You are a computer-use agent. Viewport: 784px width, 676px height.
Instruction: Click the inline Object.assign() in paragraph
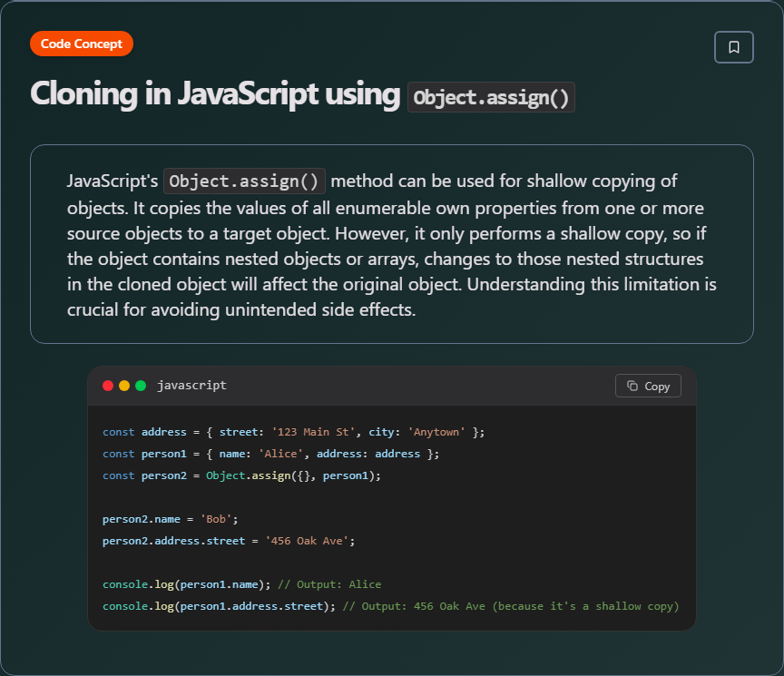click(244, 181)
